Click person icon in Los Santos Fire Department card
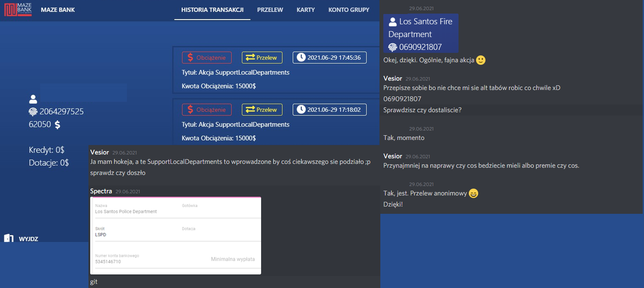Screen dimensions: 644x288 pos(393,22)
